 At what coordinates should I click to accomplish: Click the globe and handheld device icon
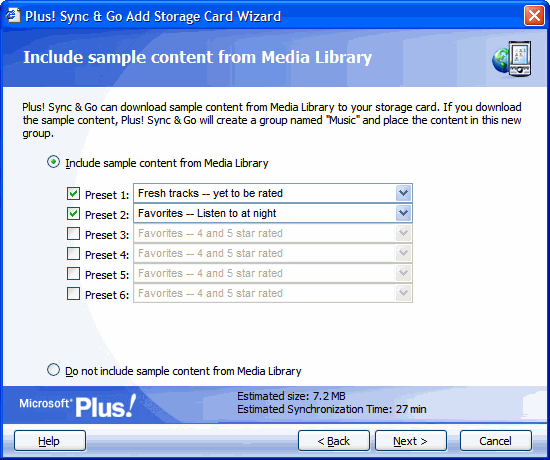coord(512,59)
